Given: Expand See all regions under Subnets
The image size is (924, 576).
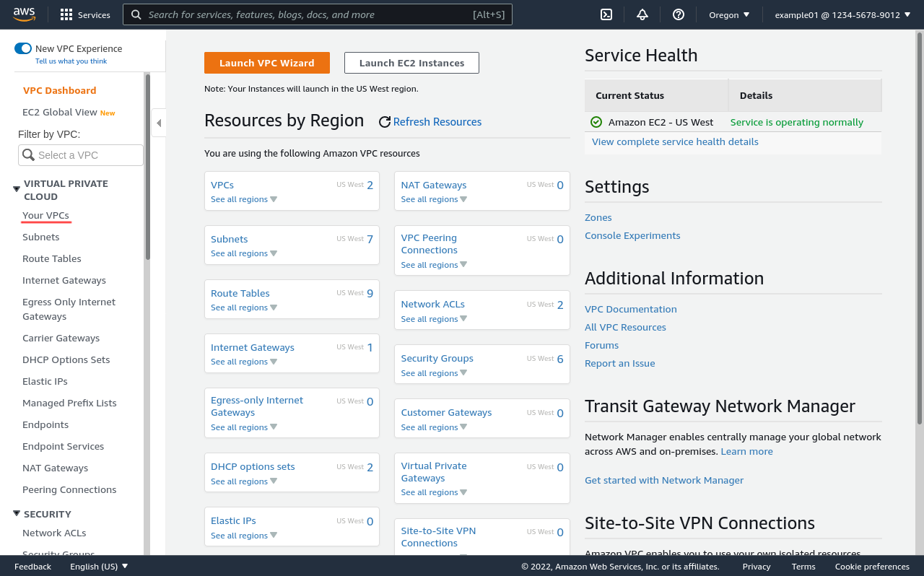Looking at the screenshot, I should coord(244,253).
